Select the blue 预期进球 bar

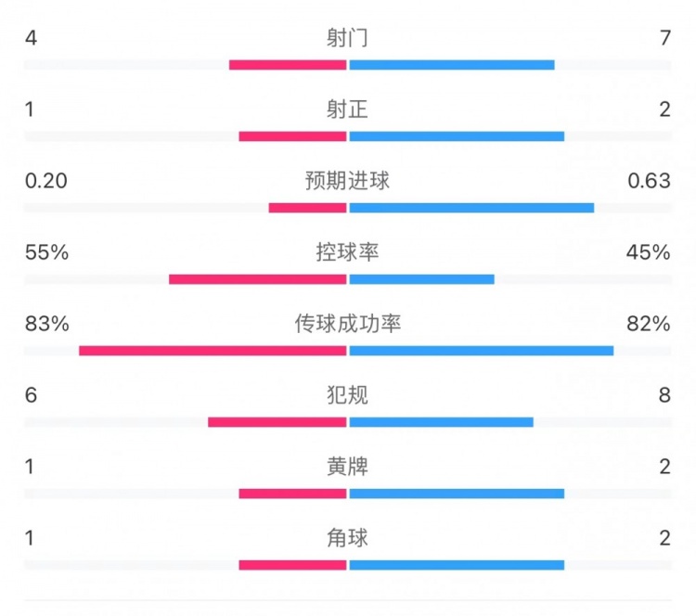point(471,208)
